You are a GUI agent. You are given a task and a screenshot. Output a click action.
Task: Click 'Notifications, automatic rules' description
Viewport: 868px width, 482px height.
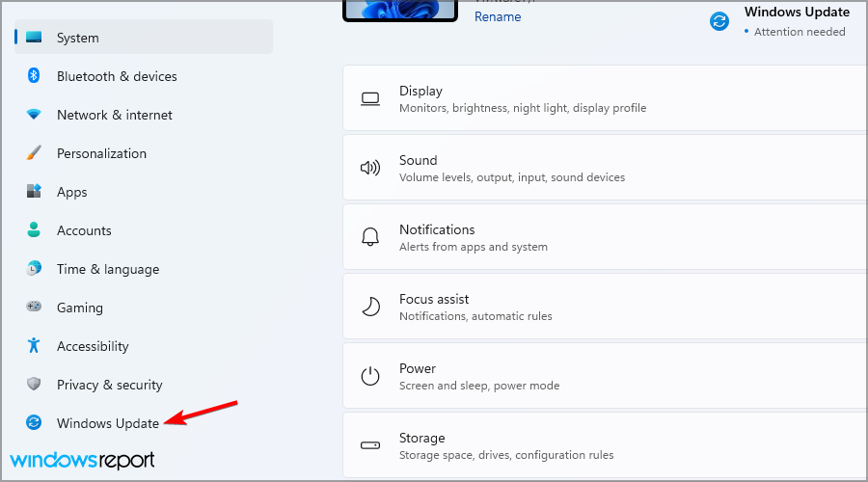coord(475,316)
